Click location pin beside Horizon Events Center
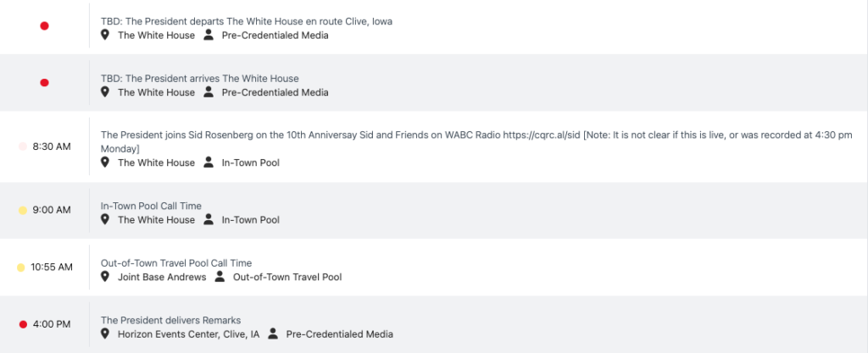This screenshot has height=353, width=868. click(105, 334)
